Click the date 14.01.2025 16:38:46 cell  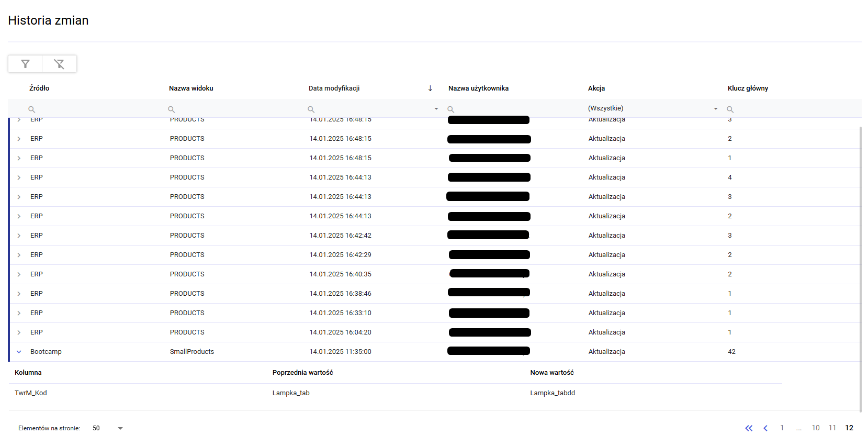(340, 294)
